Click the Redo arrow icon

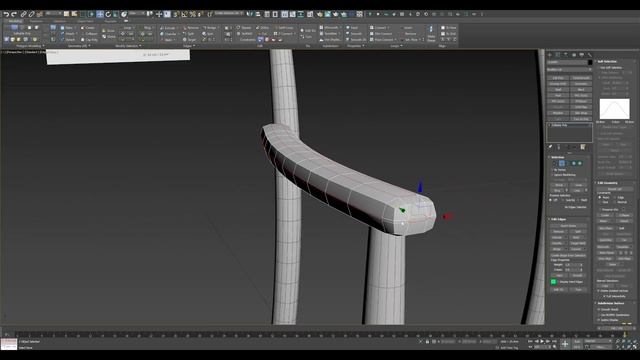(x=14, y=14)
